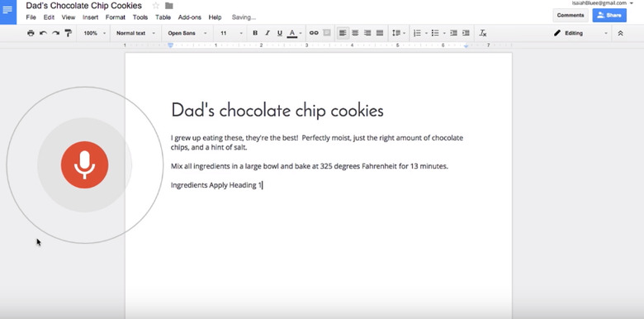The height and width of the screenshot is (319, 644).
Task: Hide the menus with chevron icon
Action: (620, 33)
